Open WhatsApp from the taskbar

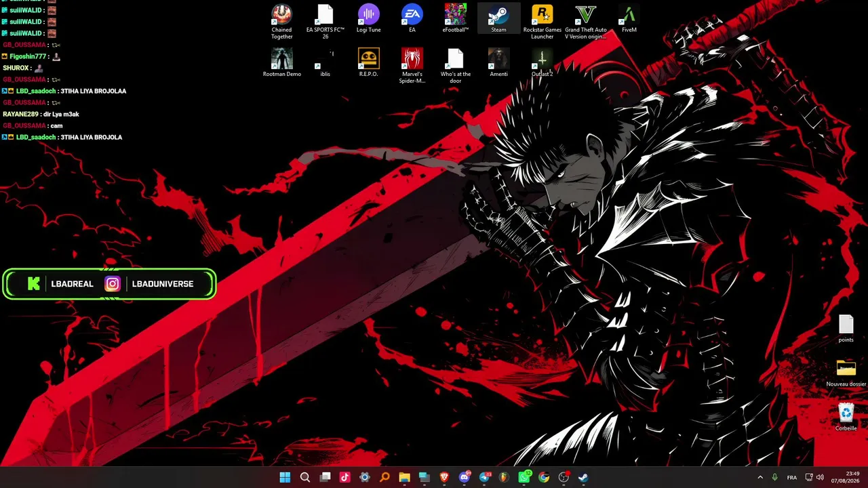coord(524,477)
